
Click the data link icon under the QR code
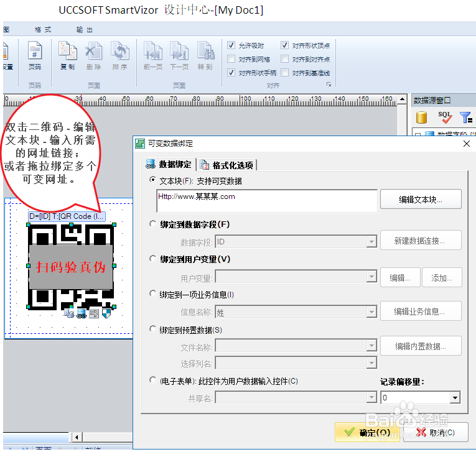click(x=82, y=313)
